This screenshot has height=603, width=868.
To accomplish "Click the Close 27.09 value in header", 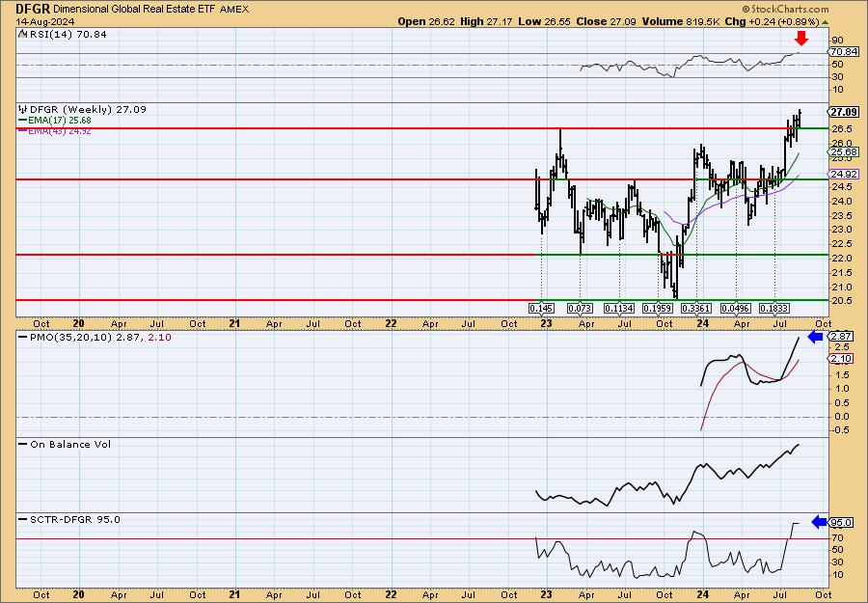I will click(x=606, y=21).
